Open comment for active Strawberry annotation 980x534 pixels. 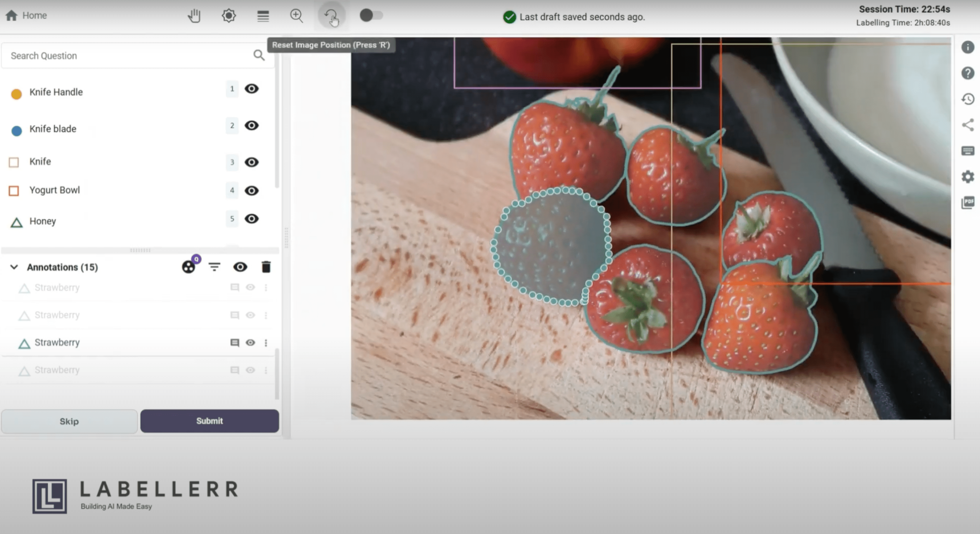(235, 343)
